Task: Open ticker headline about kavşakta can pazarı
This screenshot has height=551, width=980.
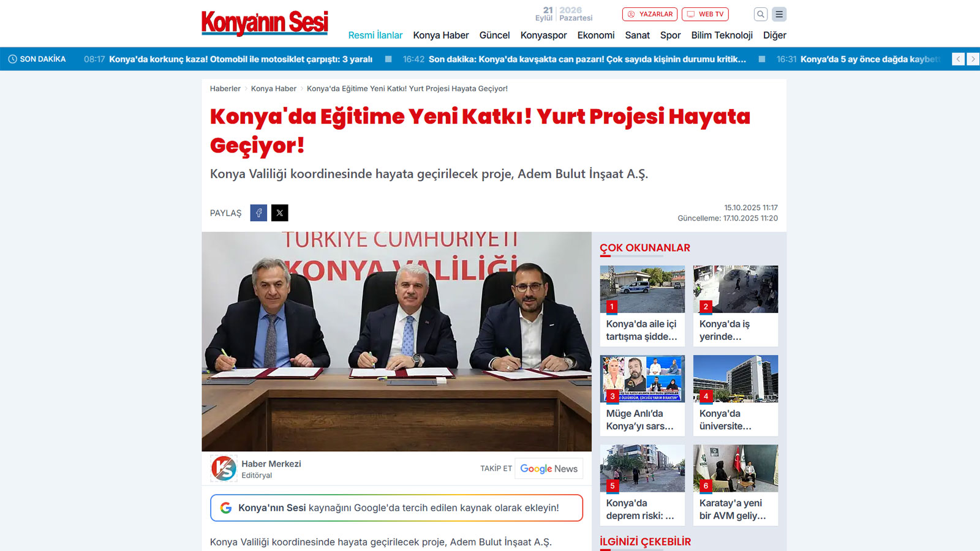Action: pos(587,59)
